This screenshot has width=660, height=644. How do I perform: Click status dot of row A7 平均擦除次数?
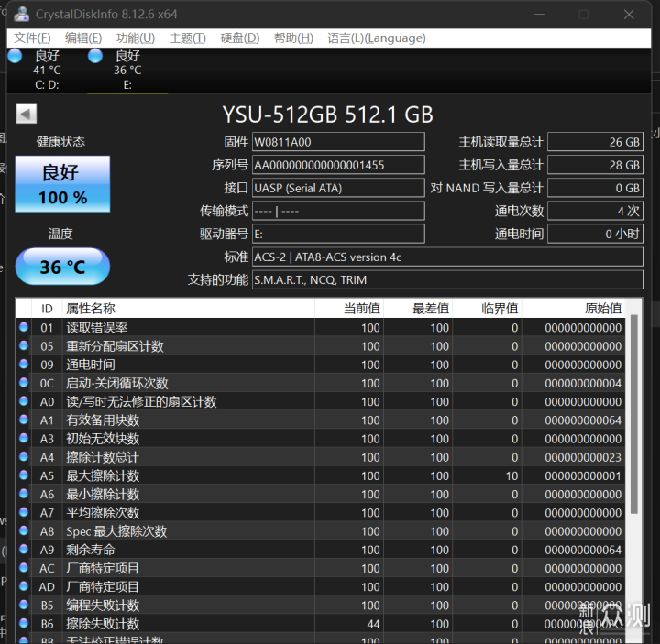pos(24,512)
